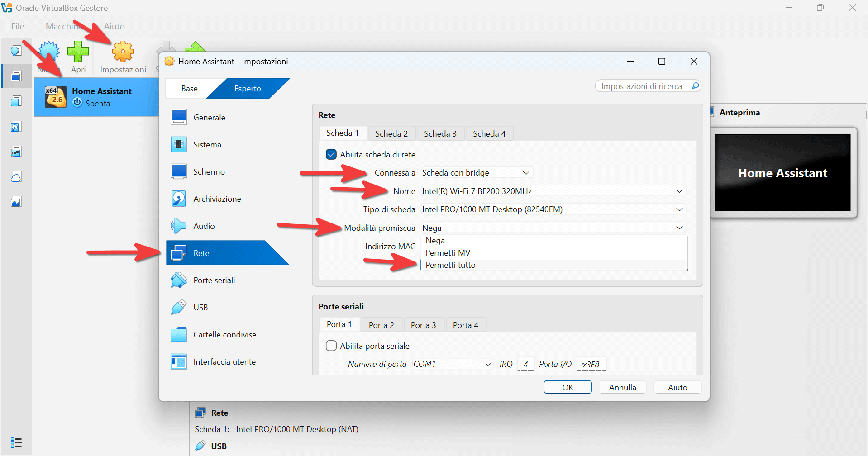Click the green Apri plus icon
This screenshot has height=456, width=868.
coord(78,51)
